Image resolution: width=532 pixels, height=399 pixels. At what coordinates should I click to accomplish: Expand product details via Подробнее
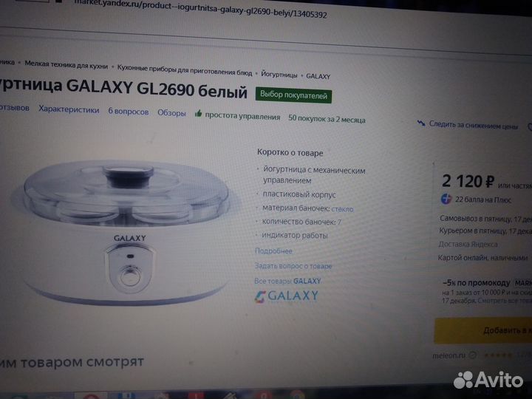pyautogui.click(x=273, y=251)
